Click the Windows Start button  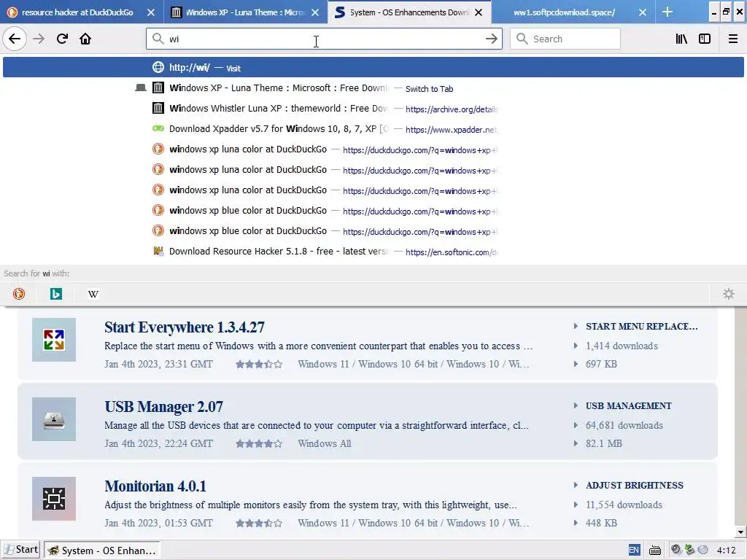click(x=20, y=550)
